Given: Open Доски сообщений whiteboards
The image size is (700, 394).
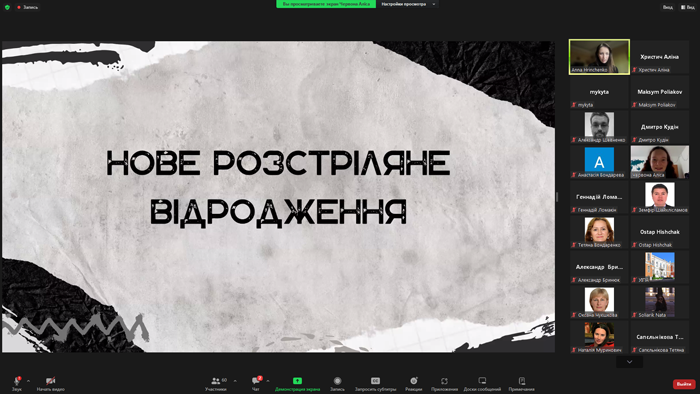Looking at the screenshot, I should click(x=482, y=381).
